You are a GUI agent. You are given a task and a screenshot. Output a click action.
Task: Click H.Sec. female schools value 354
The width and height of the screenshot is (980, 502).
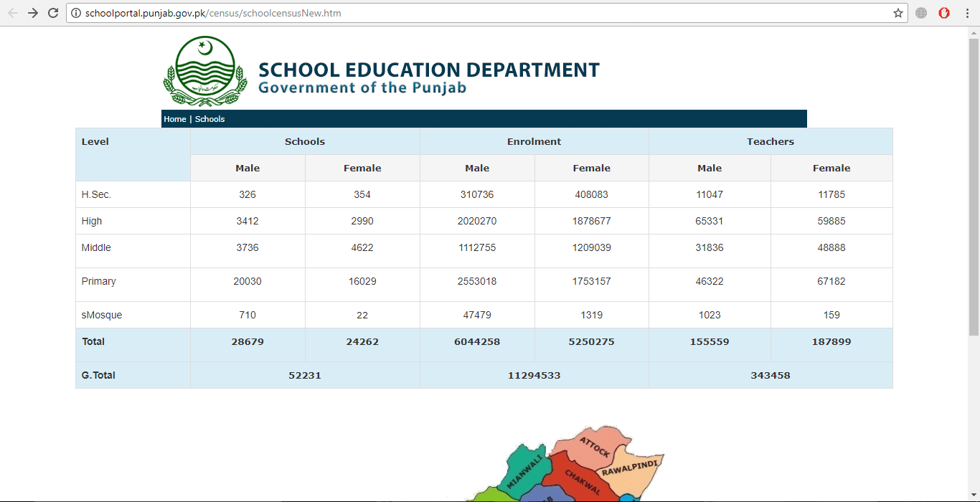point(362,194)
